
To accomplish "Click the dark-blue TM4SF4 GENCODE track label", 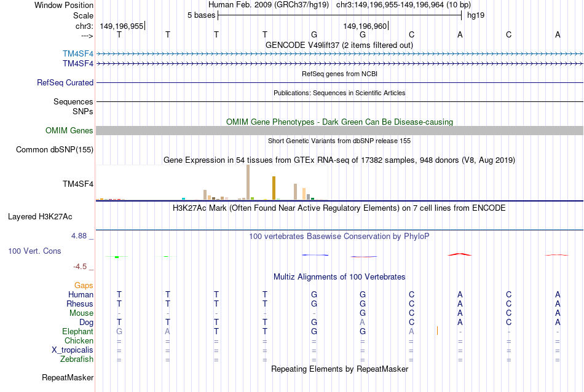I will pos(78,64).
